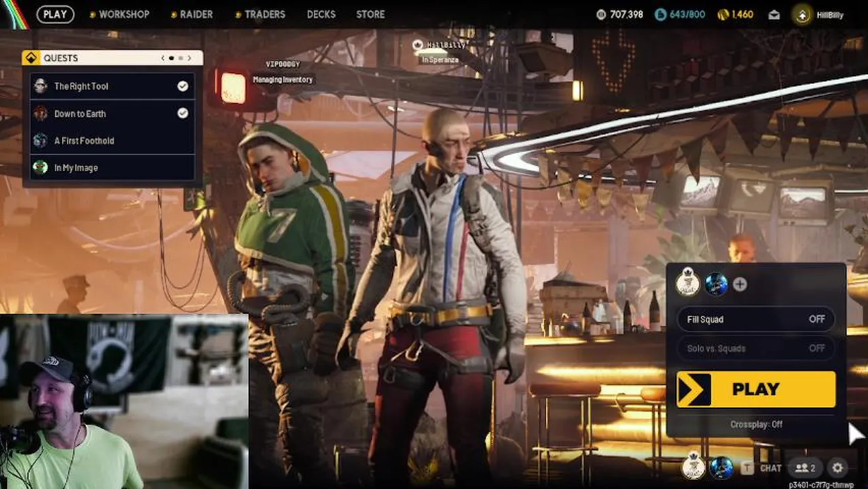
Task: Click Down to Earth quest giver icon
Action: (41, 113)
